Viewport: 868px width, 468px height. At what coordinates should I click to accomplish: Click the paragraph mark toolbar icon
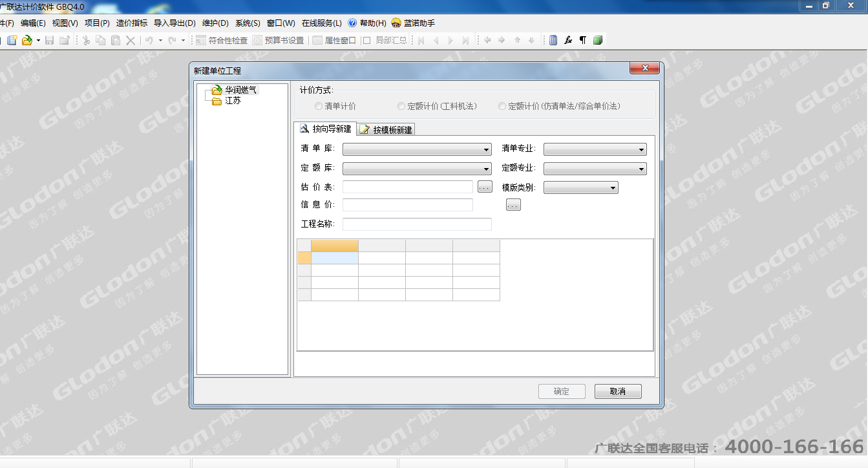583,40
